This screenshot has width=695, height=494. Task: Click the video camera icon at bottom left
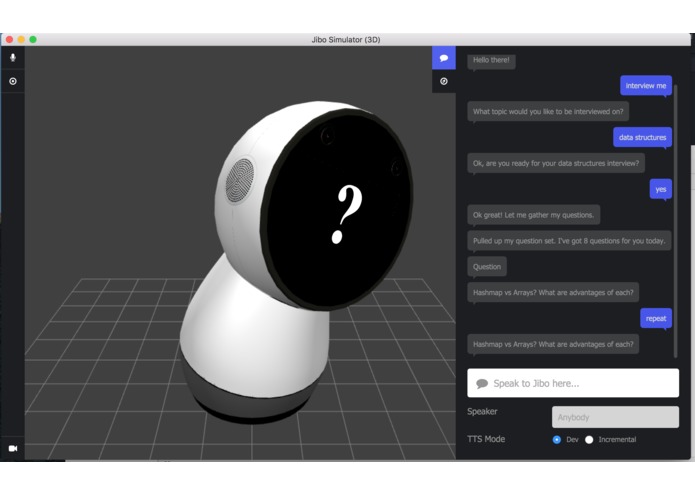[13, 448]
